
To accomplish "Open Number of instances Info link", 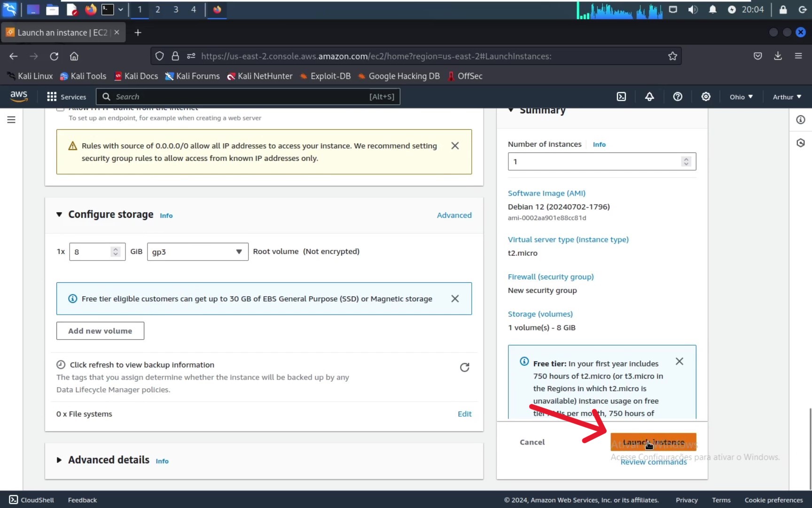I will tap(599, 144).
